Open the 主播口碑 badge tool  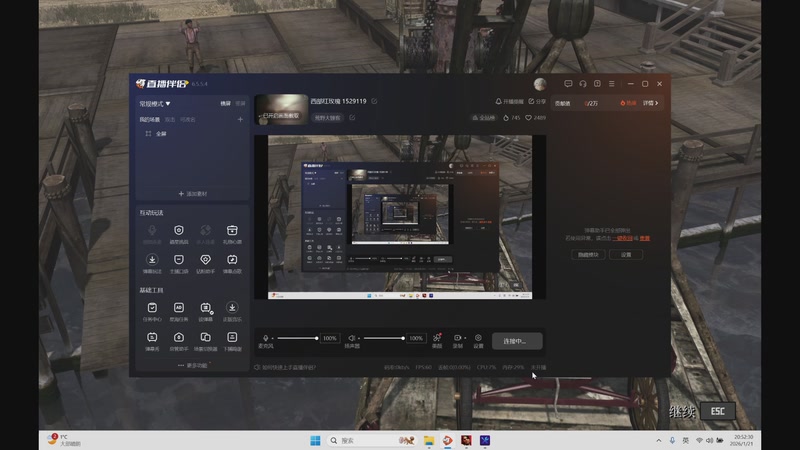pos(179,264)
